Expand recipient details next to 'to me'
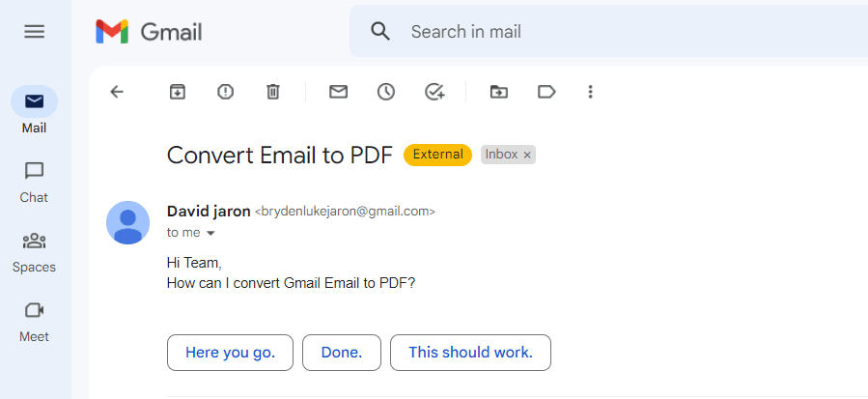 pos(210,233)
